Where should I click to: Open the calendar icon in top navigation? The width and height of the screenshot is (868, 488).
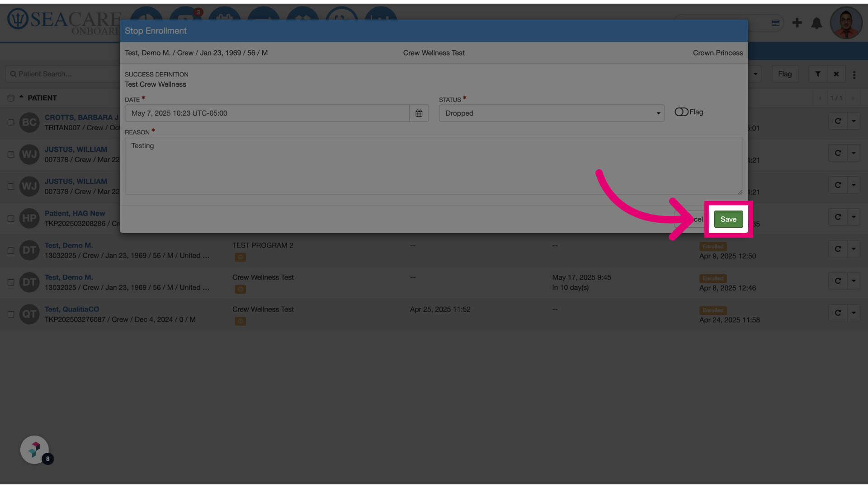[225, 14]
